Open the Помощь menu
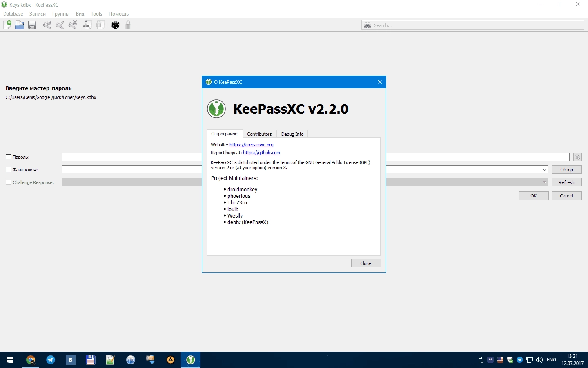 [x=118, y=14]
